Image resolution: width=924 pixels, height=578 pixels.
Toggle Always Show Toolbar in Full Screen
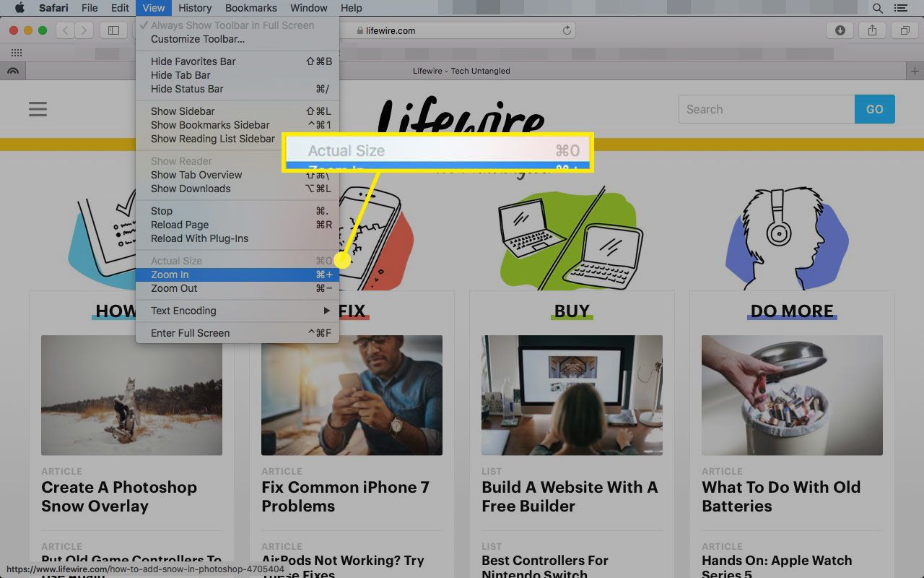(x=237, y=25)
